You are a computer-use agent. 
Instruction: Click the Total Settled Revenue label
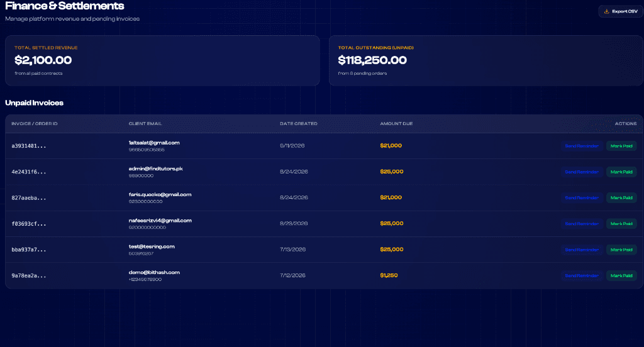pyautogui.click(x=46, y=48)
